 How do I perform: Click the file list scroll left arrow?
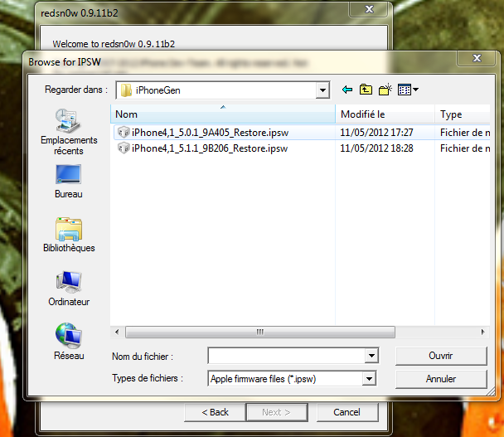(117, 332)
